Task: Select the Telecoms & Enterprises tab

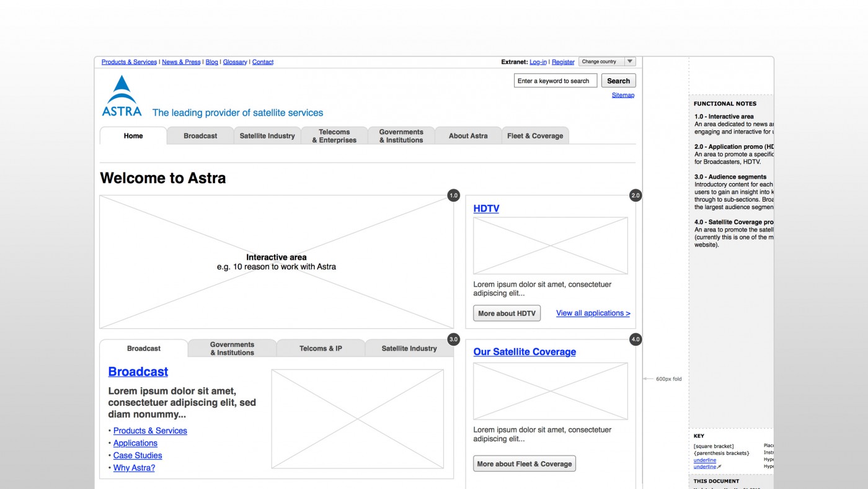Action: 334,136
